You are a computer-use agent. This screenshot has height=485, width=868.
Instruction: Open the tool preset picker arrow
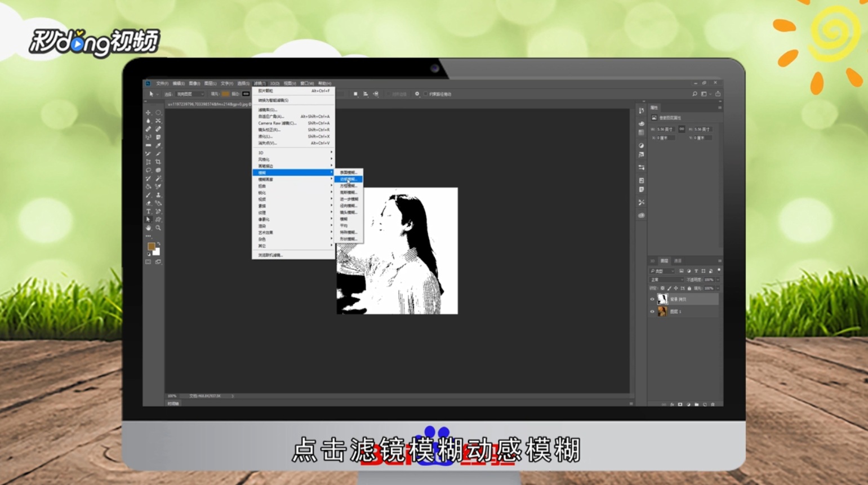157,94
